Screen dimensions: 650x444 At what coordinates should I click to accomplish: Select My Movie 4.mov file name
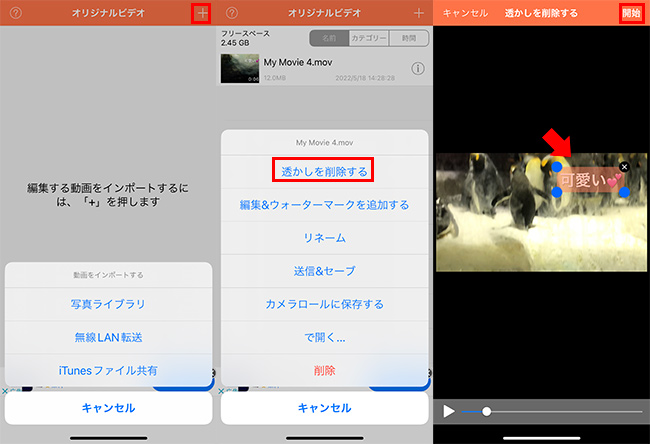pyautogui.click(x=298, y=62)
